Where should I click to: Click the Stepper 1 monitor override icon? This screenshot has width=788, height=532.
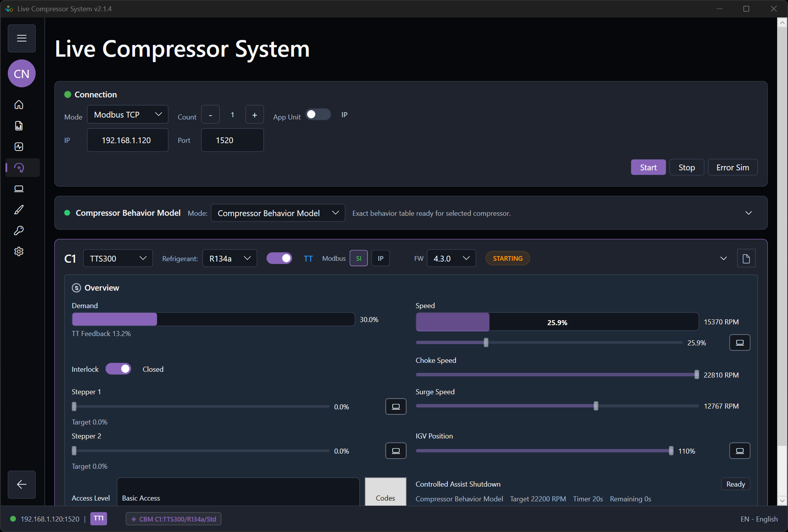tap(396, 407)
